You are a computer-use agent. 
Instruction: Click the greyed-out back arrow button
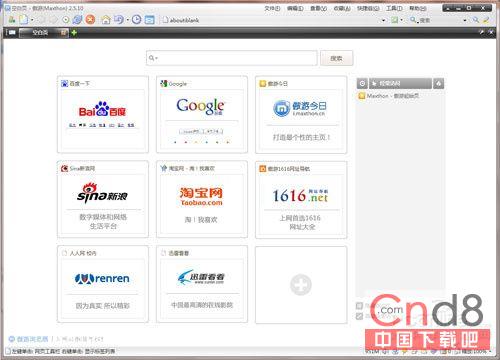42,20
